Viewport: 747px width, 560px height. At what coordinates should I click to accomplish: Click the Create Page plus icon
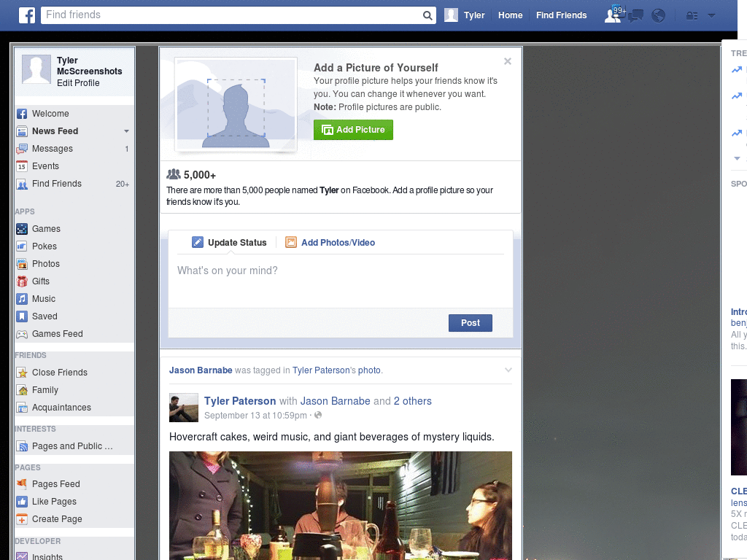pos(22,519)
